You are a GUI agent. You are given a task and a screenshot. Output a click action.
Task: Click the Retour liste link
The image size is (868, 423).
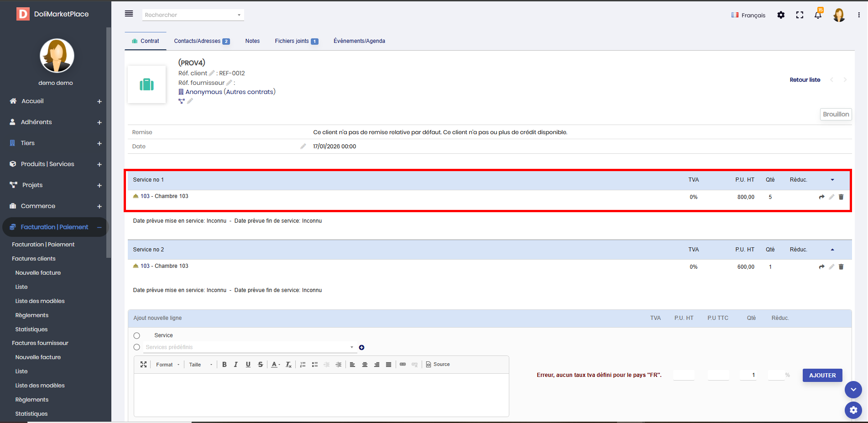click(805, 80)
